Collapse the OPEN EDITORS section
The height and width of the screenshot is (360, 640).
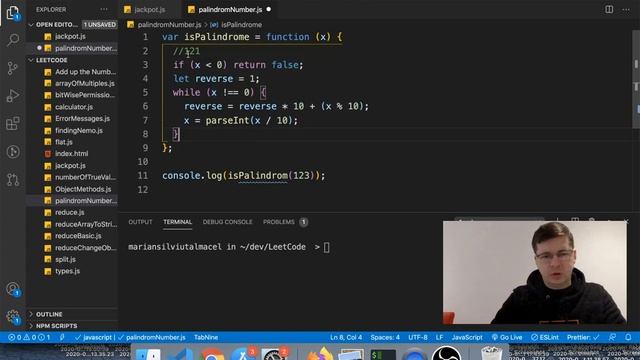coord(56,24)
